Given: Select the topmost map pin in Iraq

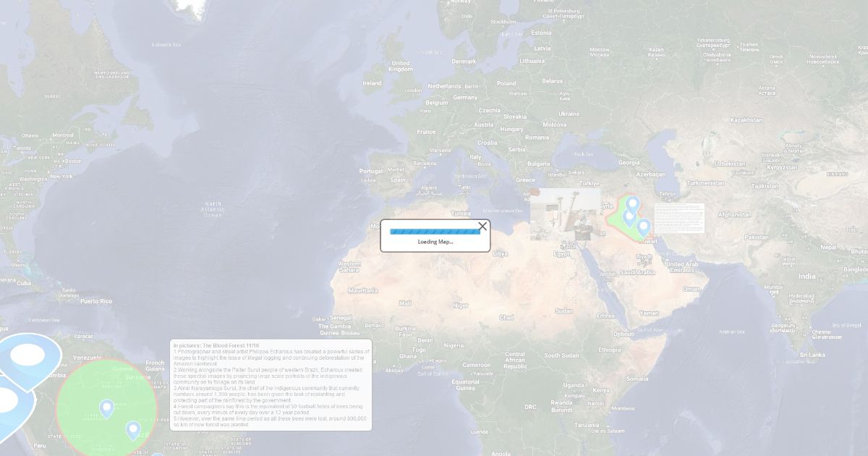Looking at the screenshot, I should click(632, 205).
